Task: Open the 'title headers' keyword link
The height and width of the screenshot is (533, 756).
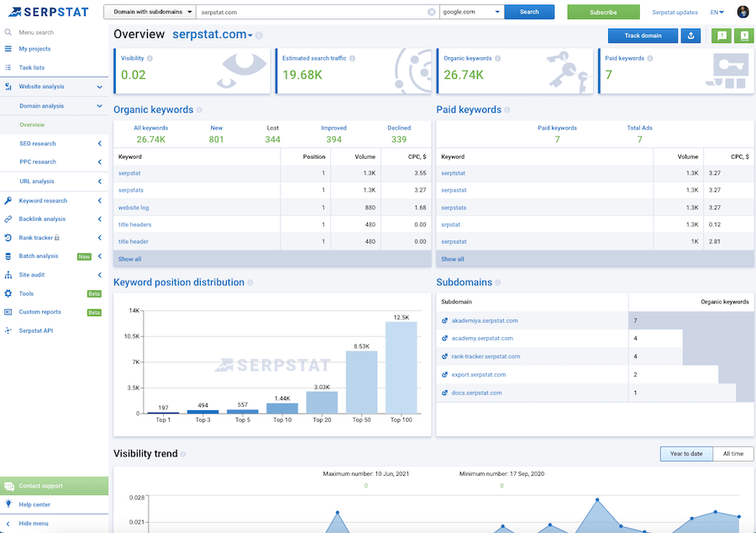Action: (134, 224)
